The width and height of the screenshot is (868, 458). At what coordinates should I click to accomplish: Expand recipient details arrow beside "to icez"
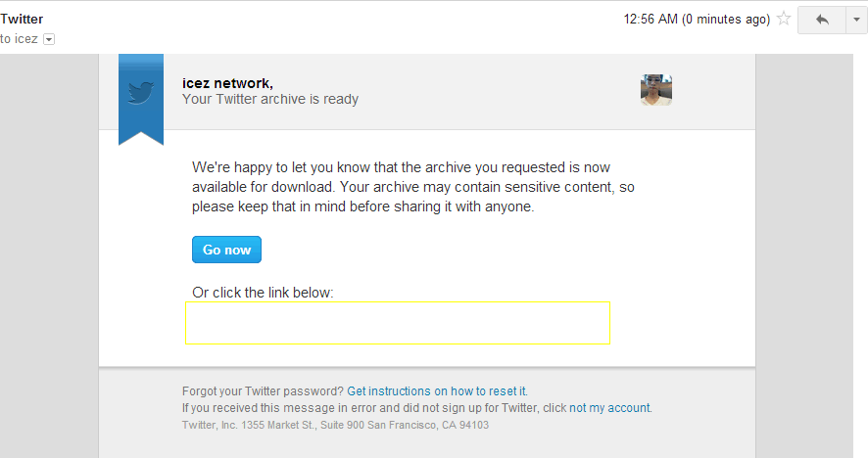[x=49, y=39]
